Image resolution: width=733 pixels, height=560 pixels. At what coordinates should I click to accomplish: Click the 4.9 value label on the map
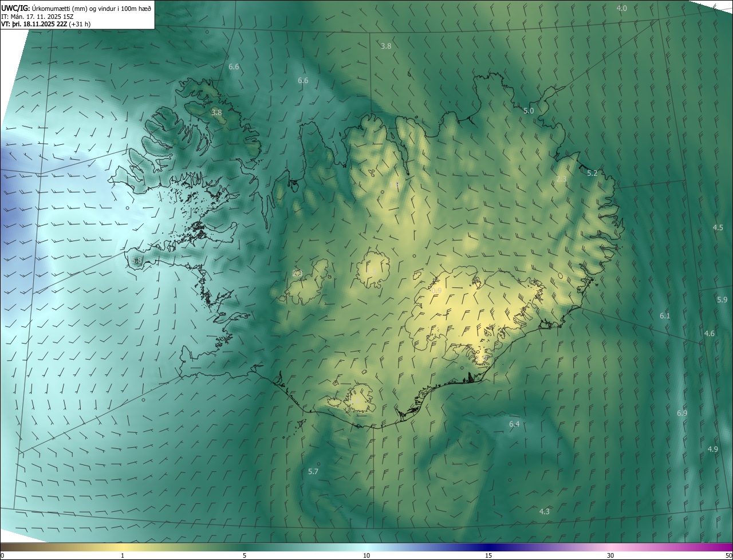(x=712, y=449)
